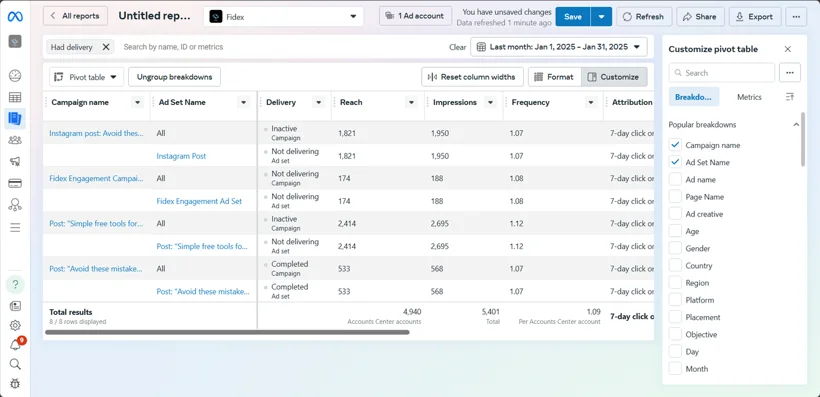Open the Fidex account avatar in sidebar

15,41
